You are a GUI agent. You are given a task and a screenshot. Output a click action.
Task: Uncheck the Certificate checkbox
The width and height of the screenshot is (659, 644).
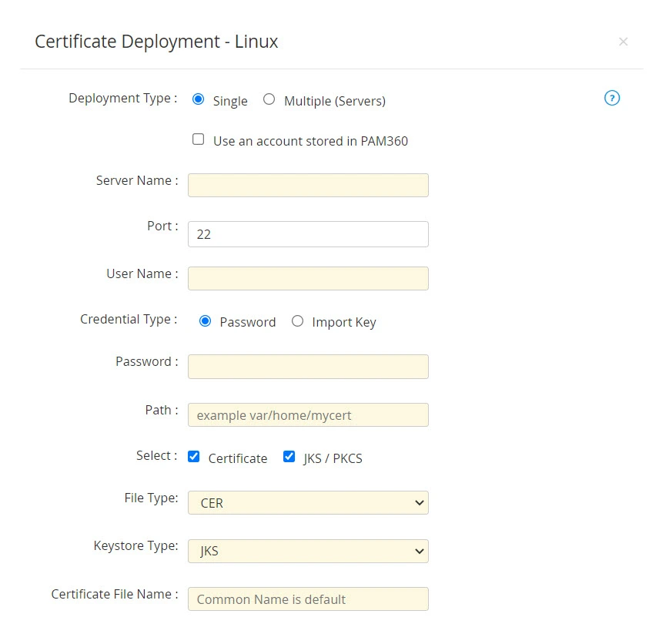tap(193, 457)
